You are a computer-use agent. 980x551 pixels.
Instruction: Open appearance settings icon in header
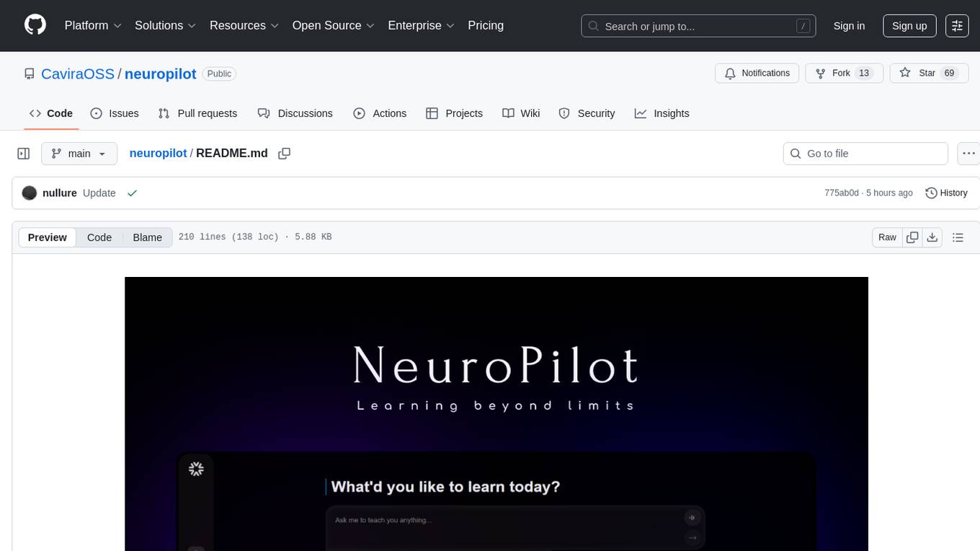pos(957,26)
